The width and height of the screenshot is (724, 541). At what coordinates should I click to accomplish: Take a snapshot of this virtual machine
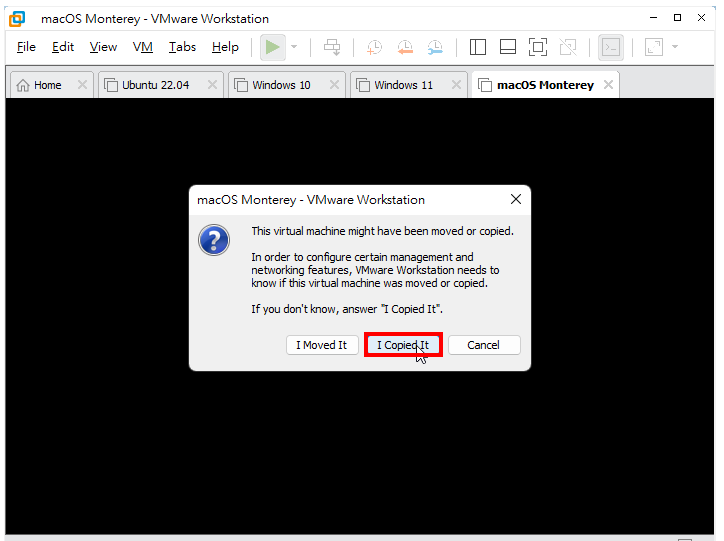pos(374,47)
